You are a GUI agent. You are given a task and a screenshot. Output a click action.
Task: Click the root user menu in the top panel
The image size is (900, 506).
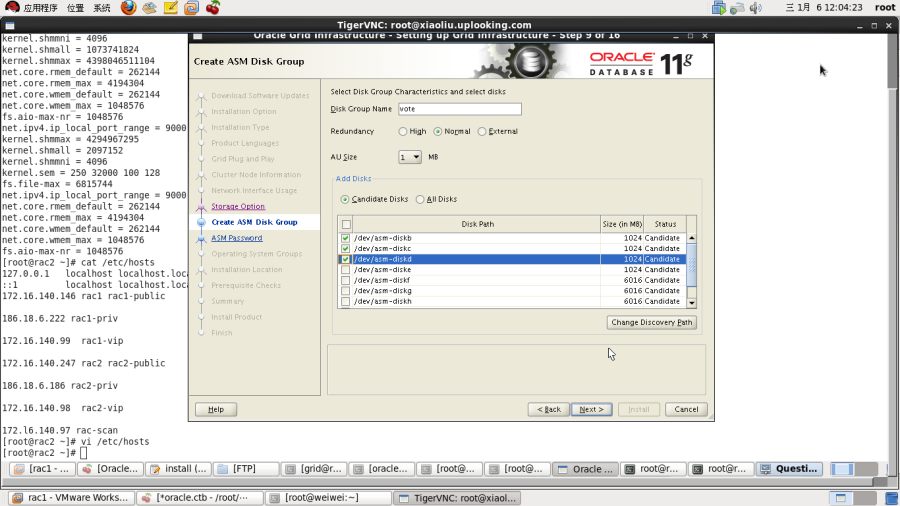(885, 7)
